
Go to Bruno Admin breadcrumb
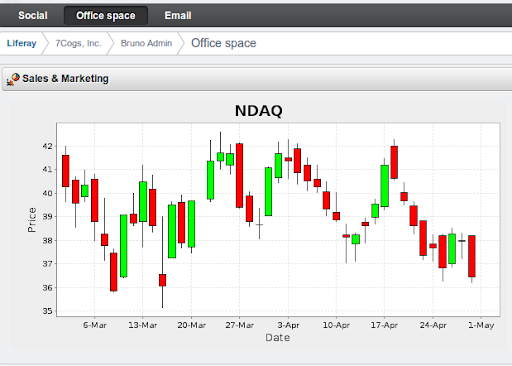(146, 43)
